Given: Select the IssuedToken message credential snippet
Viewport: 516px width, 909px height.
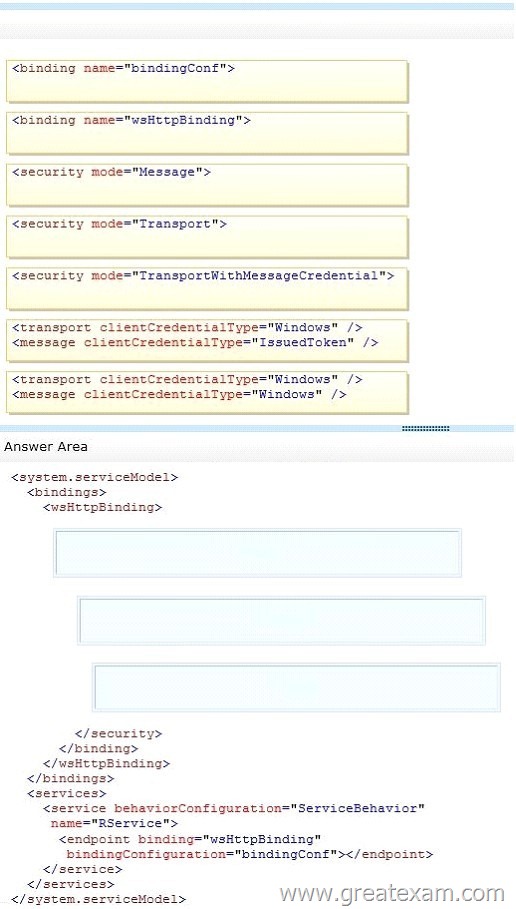Looking at the screenshot, I should (x=207, y=341).
